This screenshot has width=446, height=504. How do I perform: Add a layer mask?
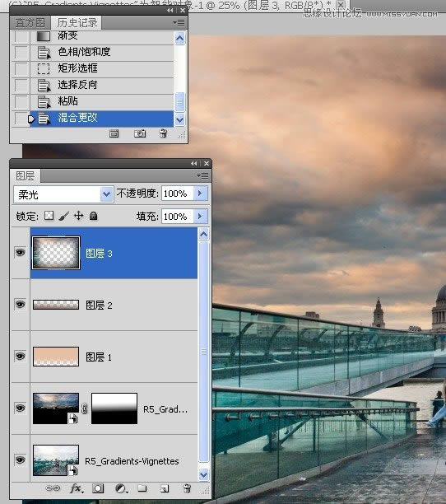[x=98, y=488]
